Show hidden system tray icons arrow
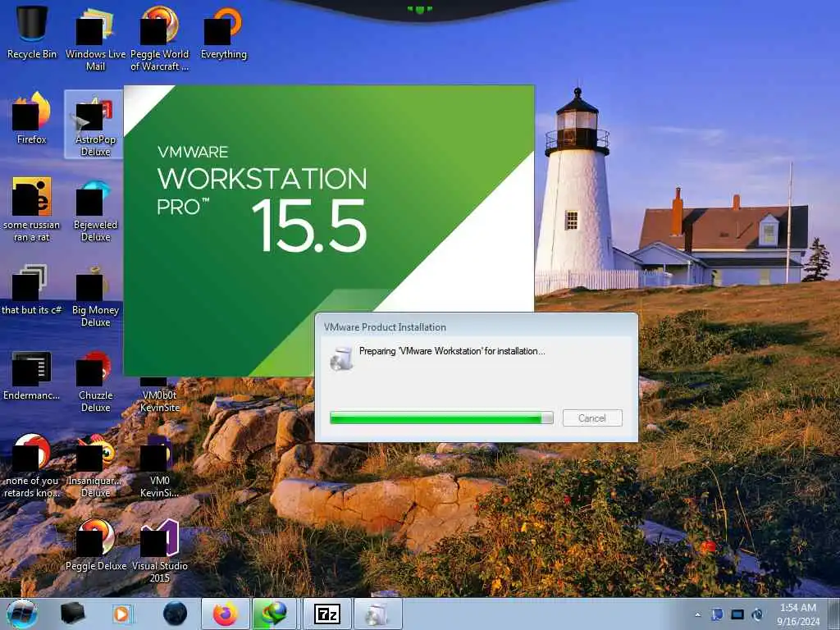Image resolution: width=840 pixels, height=630 pixels. 697,614
